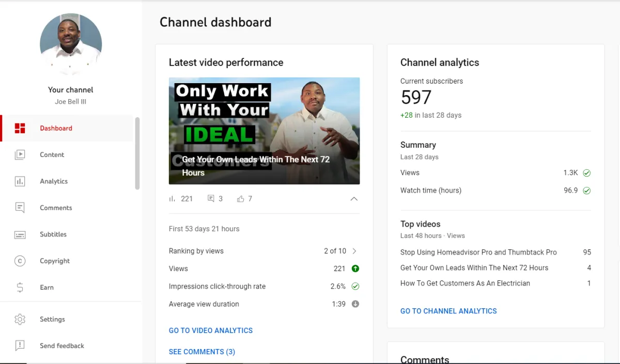Click GO TO VIDEO ANALYTICS link
620x364 pixels.
pos(211,330)
